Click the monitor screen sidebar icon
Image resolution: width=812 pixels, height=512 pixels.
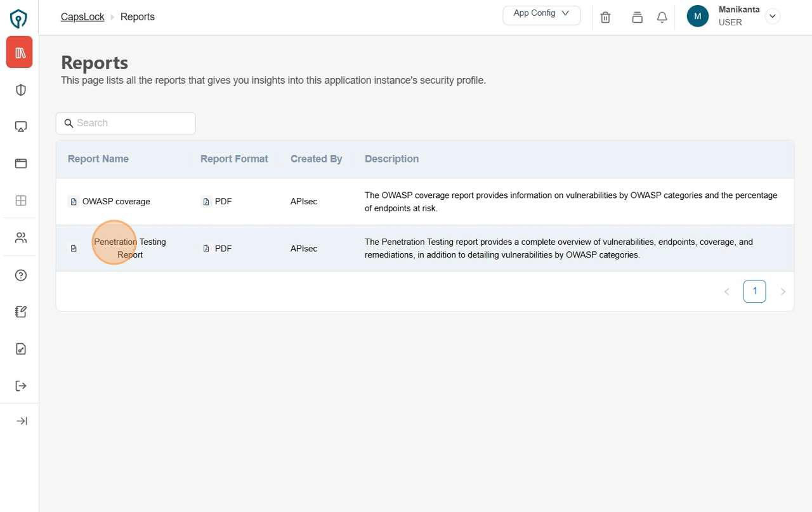click(x=21, y=127)
